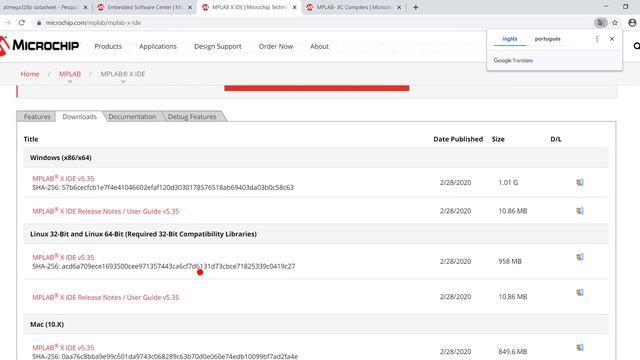
Task: Open Windows Release Notes / User Guide v5.35 link
Action: point(106,211)
